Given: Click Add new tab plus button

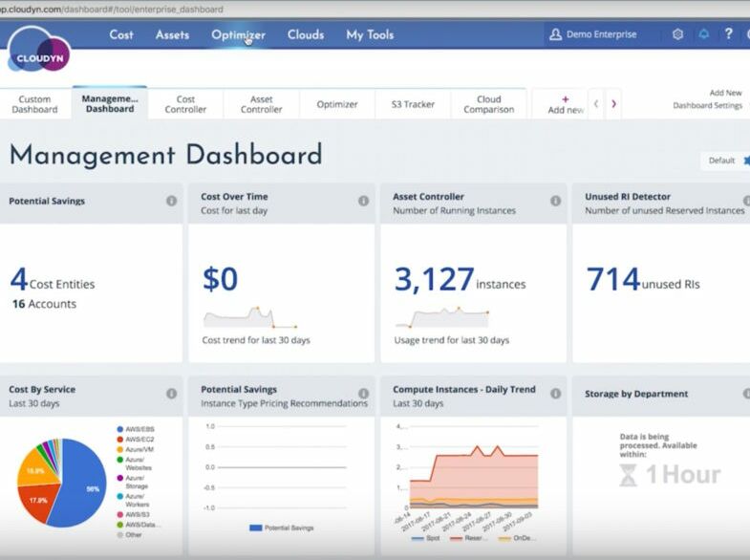Looking at the screenshot, I should click(566, 104).
